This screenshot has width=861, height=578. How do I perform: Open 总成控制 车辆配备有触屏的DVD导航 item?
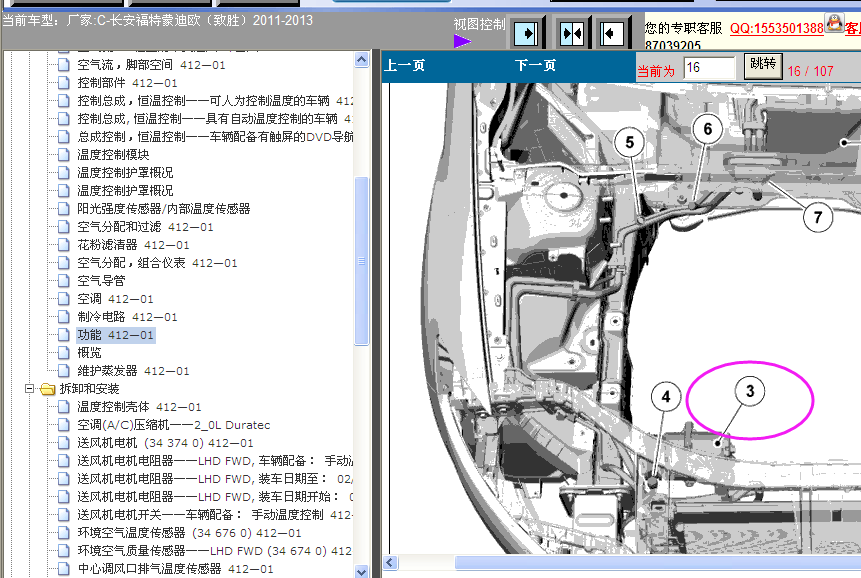pyautogui.click(x=215, y=137)
